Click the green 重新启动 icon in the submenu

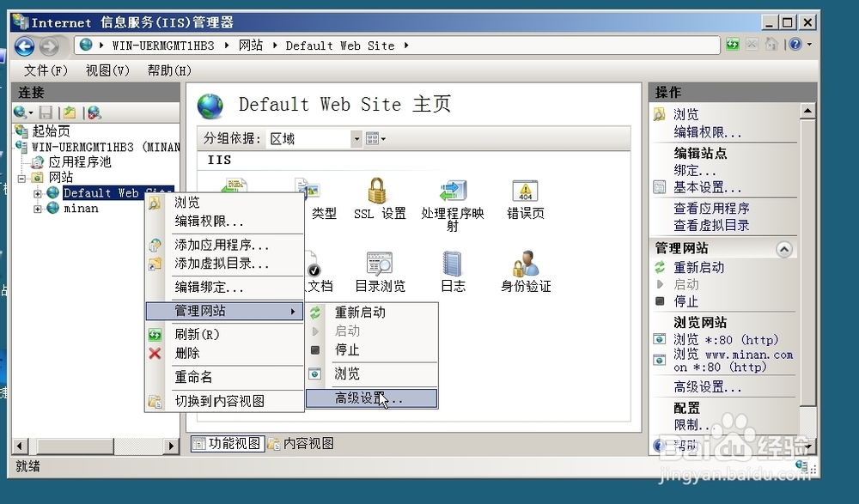pyautogui.click(x=315, y=313)
